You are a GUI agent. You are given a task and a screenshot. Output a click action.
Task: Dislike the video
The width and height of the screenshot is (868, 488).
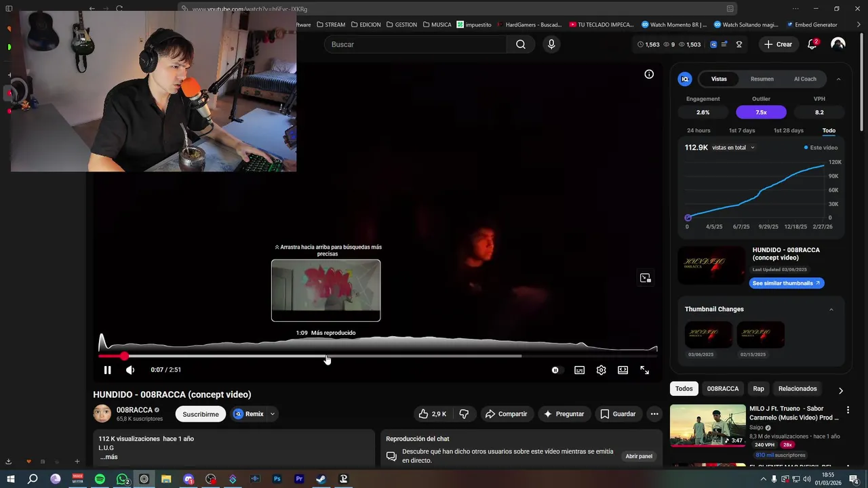(464, 413)
